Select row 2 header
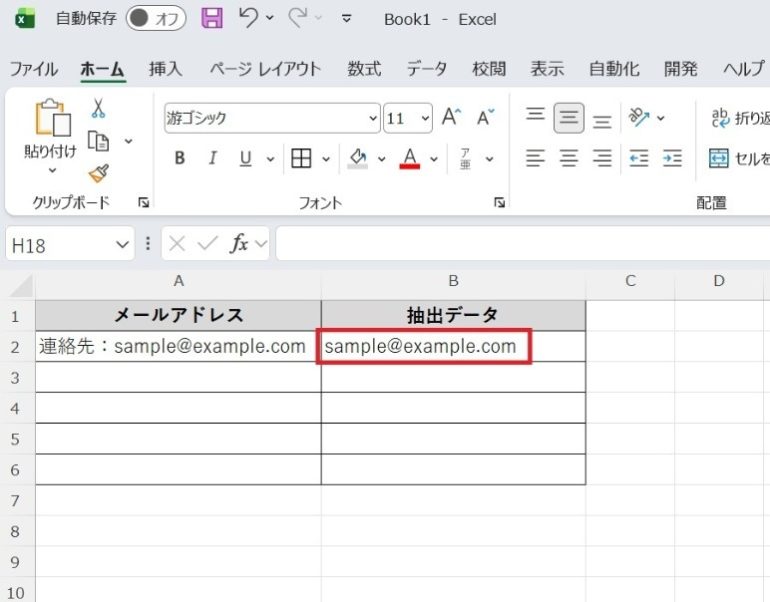 [x=16, y=347]
